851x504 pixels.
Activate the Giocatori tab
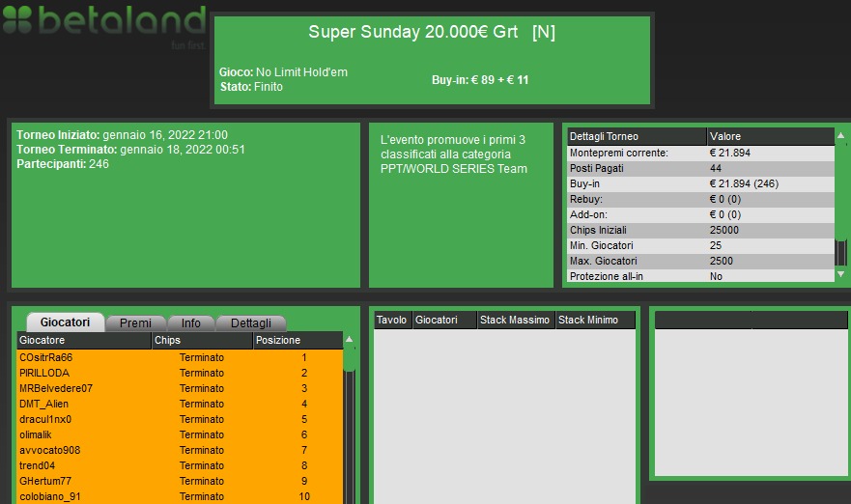coord(65,322)
